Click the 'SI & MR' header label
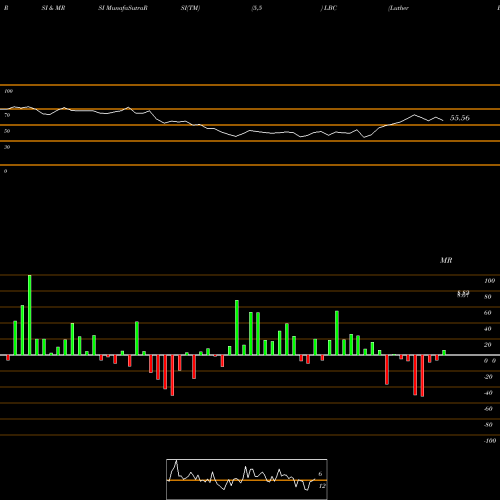The image size is (500, 500). point(53,8)
